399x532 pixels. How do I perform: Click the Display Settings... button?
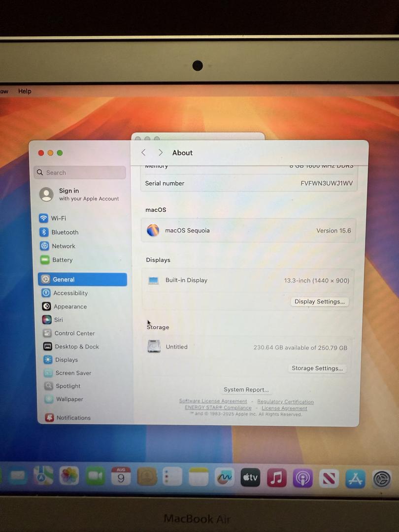click(x=320, y=301)
